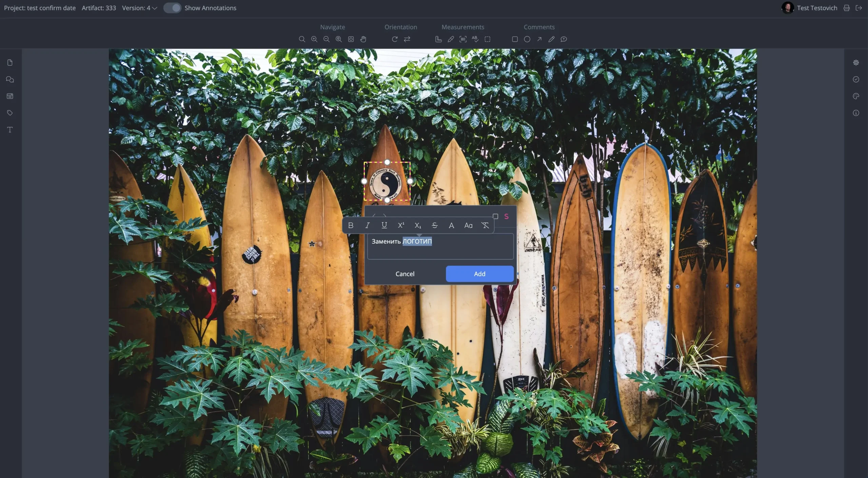Click the zoom out icon
The height and width of the screenshot is (478, 868).
tap(326, 39)
